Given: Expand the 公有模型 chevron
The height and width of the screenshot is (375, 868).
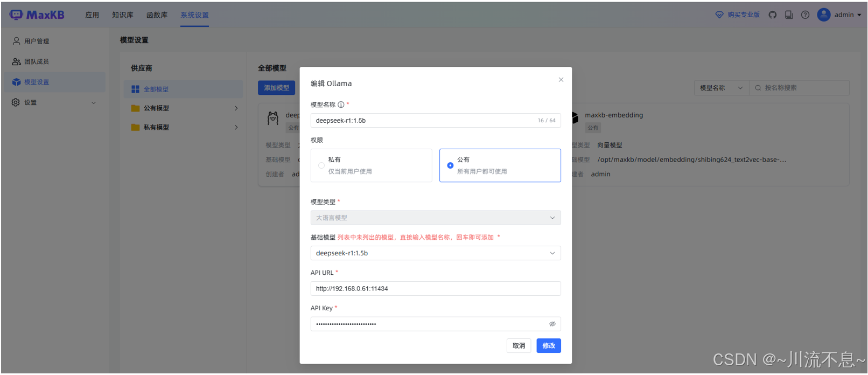Looking at the screenshot, I should (236, 108).
